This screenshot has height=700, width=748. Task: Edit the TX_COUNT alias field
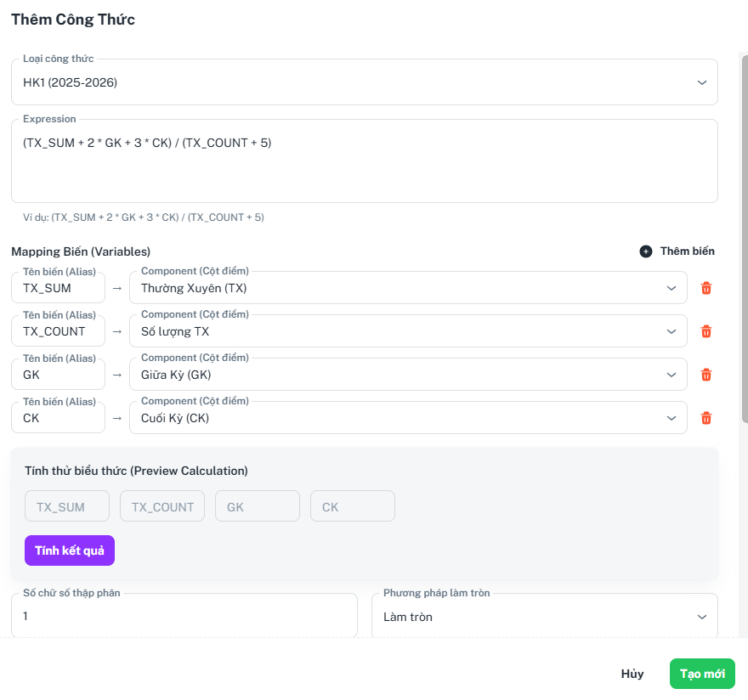tap(58, 331)
